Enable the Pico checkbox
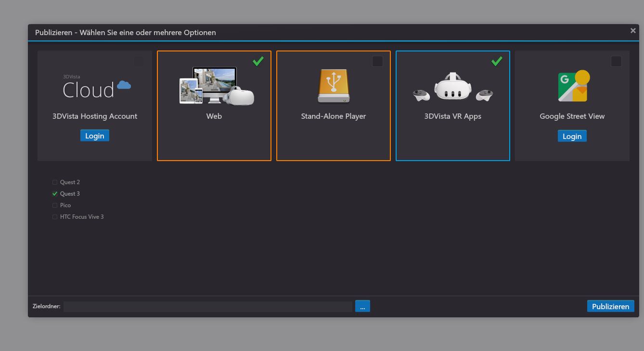The height and width of the screenshot is (351, 644). point(55,205)
